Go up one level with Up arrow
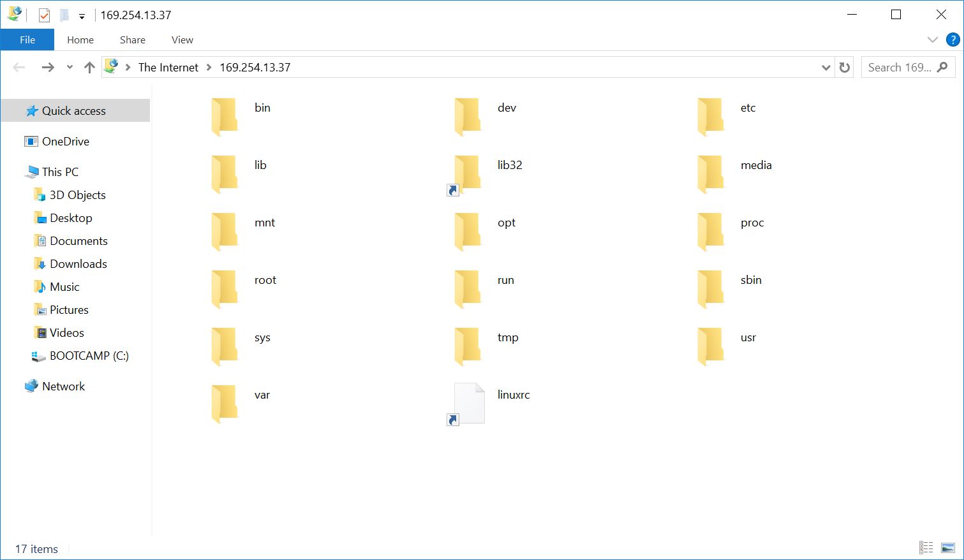The width and height of the screenshot is (964, 560). pyautogui.click(x=89, y=68)
